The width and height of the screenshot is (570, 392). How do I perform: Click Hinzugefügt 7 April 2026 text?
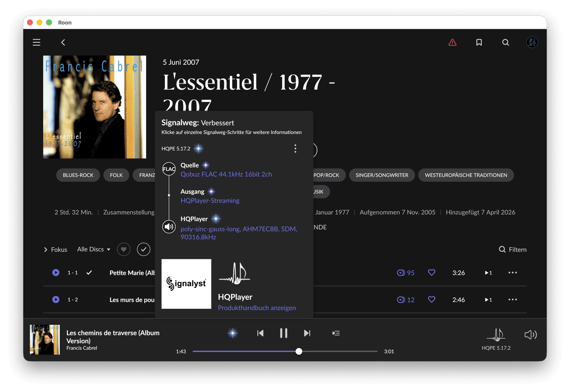click(x=480, y=212)
